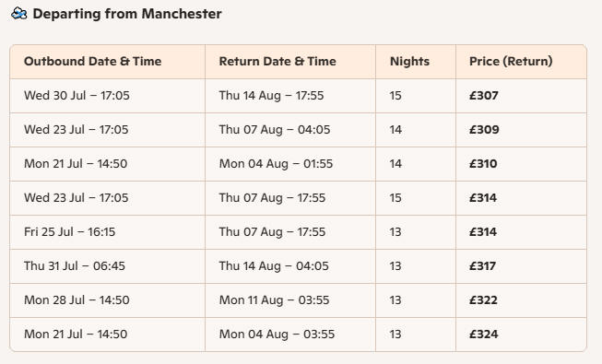Screen dimensions: 602x364
Task: Choose return Thu 07 Aug – 04:05
Action: tap(275, 130)
